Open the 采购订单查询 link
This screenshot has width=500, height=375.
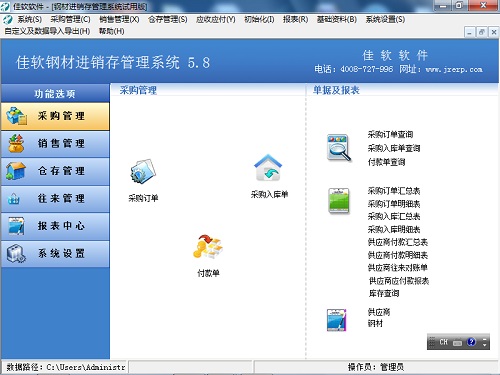(x=390, y=134)
